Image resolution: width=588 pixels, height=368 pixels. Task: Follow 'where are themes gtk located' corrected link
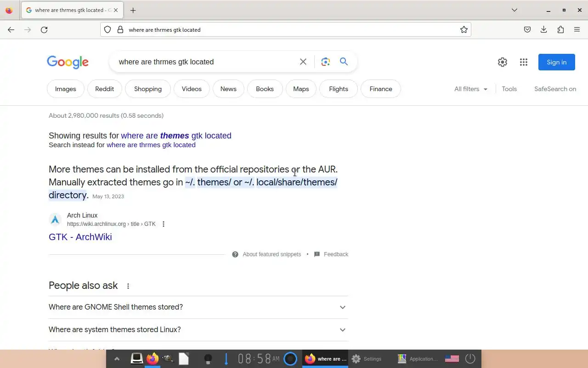176,136
